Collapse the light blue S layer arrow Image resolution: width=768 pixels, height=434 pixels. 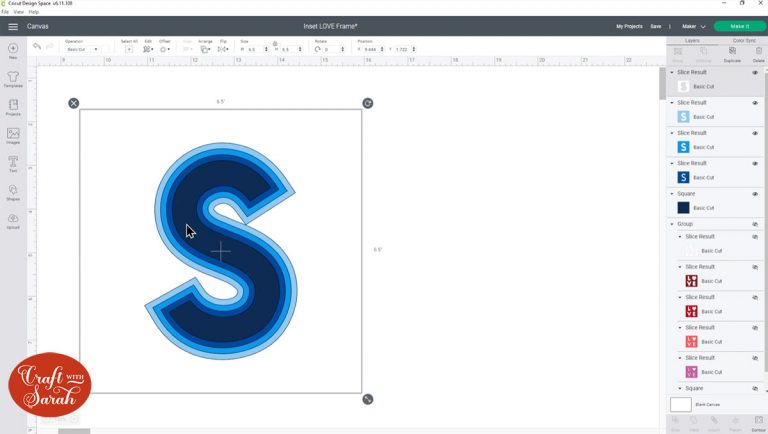click(x=672, y=103)
